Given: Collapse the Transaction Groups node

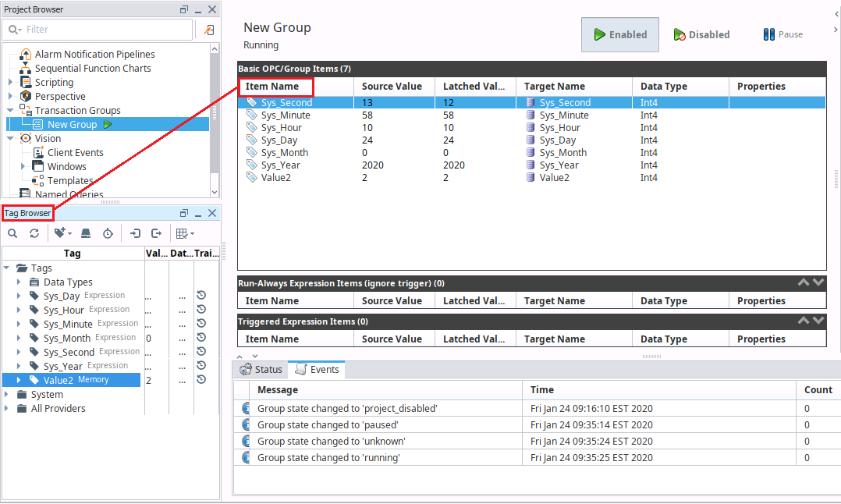Looking at the screenshot, I should 10,110.
